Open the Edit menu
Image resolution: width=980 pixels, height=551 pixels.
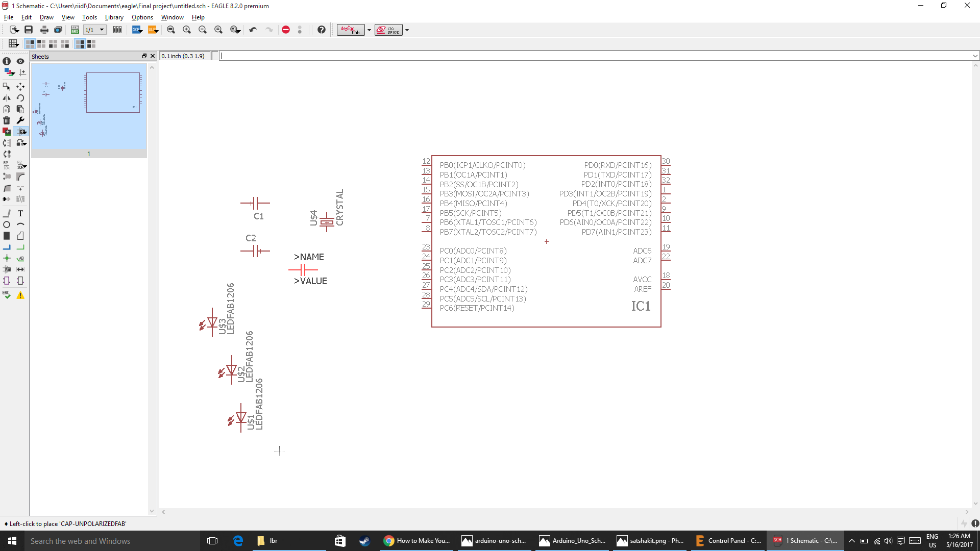tap(27, 17)
